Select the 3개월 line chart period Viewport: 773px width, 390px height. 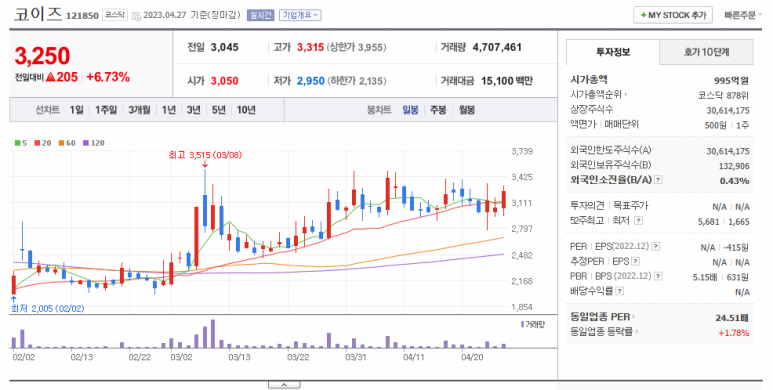140,110
